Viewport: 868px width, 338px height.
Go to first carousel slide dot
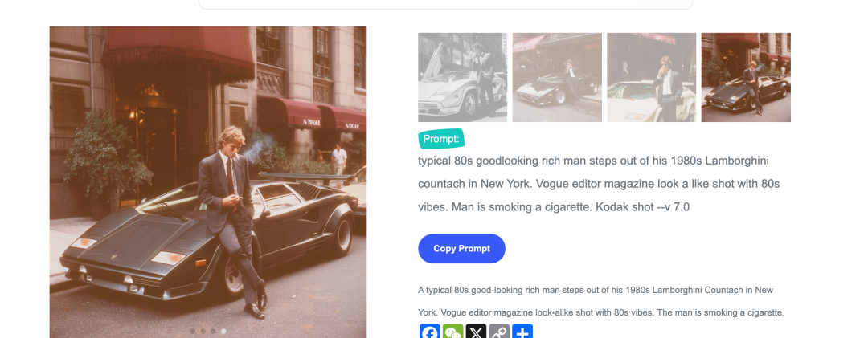tap(192, 331)
